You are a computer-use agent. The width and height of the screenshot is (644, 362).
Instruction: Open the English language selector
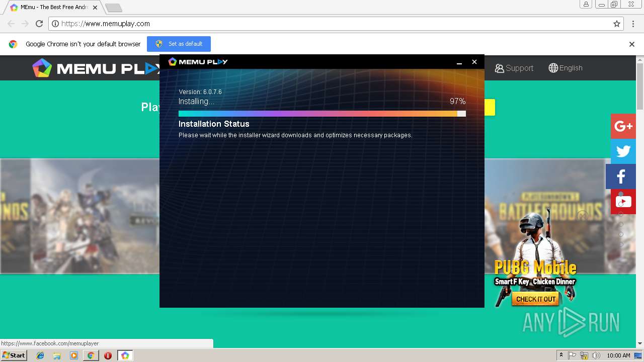tap(566, 68)
